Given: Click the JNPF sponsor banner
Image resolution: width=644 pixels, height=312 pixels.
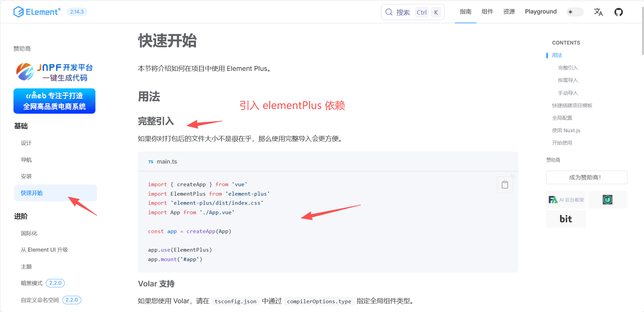Looking at the screenshot, I should pos(54,72).
